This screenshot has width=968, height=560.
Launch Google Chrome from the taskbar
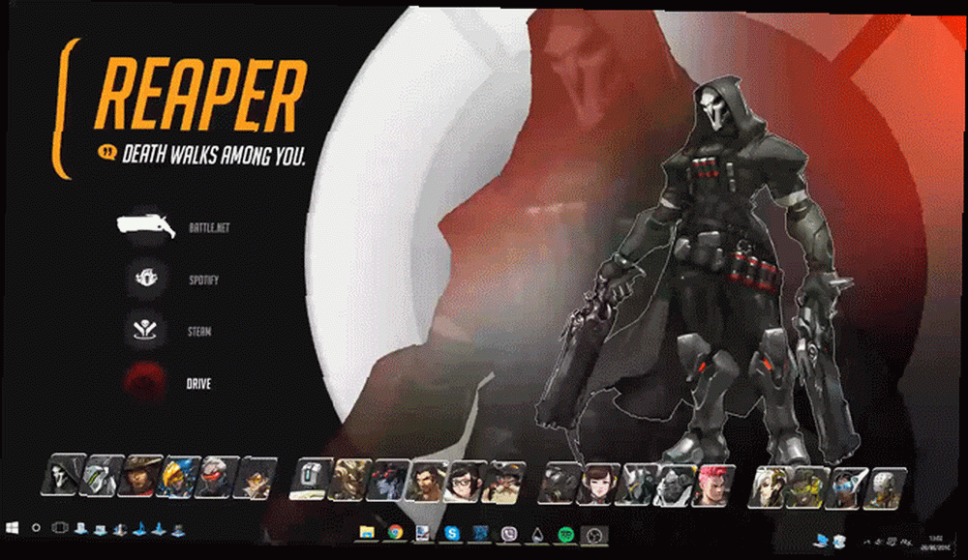click(x=395, y=532)
